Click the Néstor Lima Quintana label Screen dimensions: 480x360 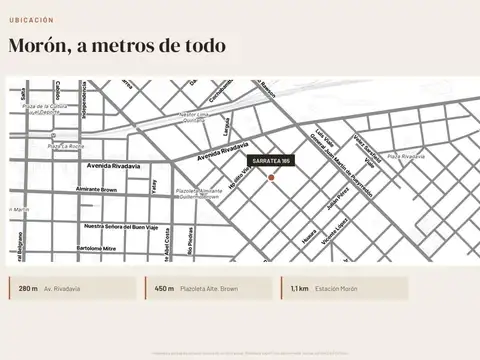[x=194, y=117]
